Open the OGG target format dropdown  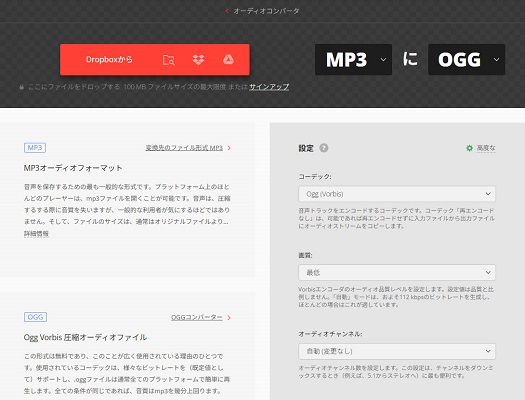pyautogui.click(x=466, y=60)
